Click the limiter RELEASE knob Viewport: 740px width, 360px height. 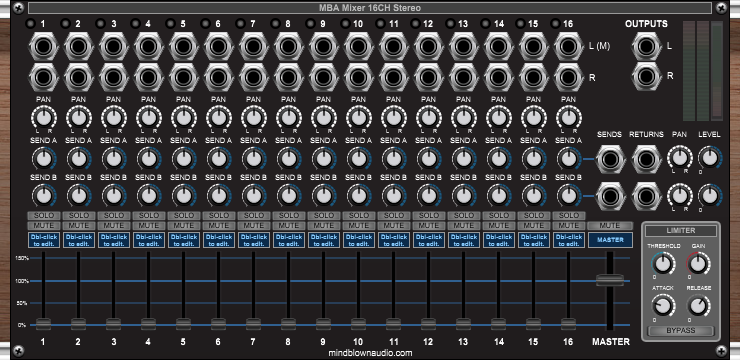tap(699, 307)
